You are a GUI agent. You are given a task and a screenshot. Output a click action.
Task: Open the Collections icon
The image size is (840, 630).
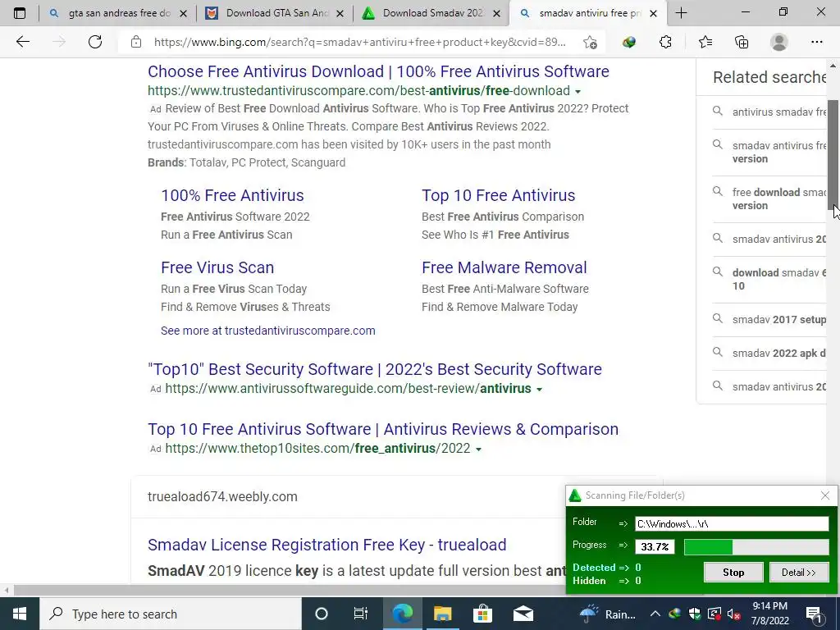click(x=742, y=42)
